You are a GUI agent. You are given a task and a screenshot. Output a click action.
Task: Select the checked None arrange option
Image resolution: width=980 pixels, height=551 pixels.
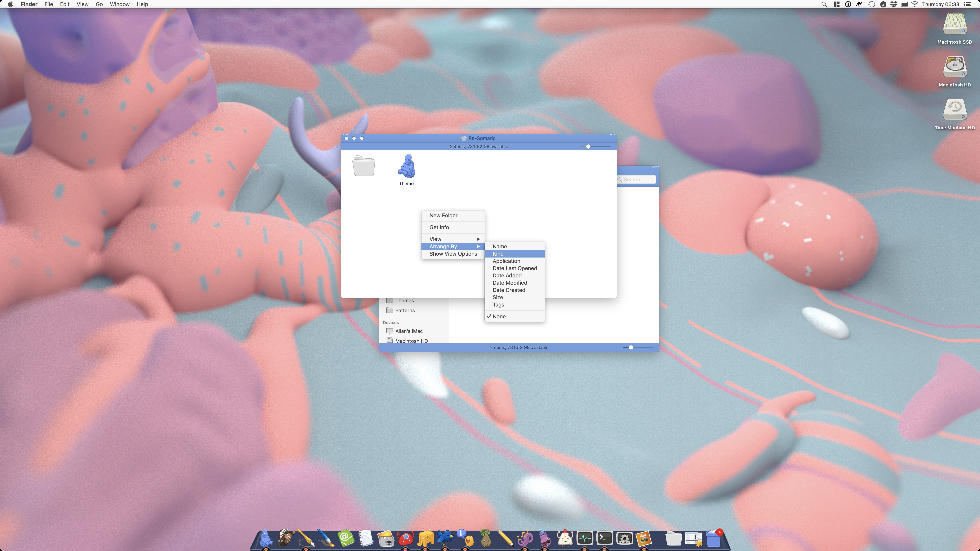tap(499, 316)
